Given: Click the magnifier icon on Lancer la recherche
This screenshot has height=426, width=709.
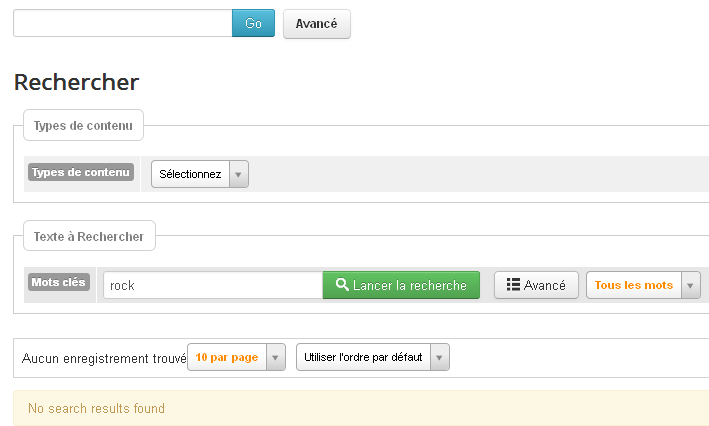Looking at the screenshot, I should pos(342,284).
